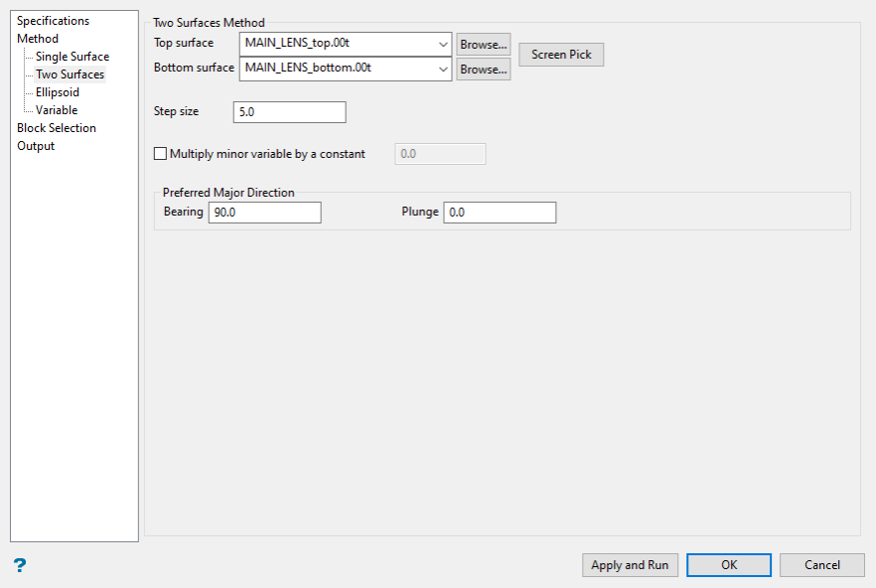Click into the Step size field

289,112
